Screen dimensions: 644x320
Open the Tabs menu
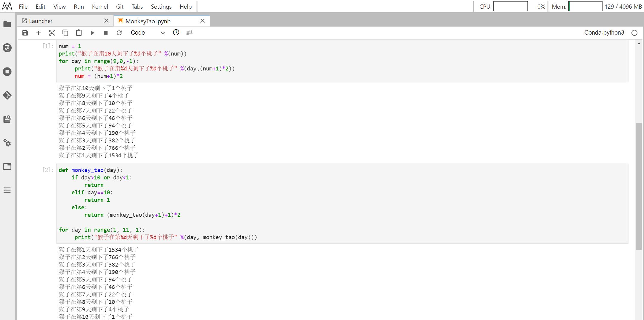(x=137, y=7)
